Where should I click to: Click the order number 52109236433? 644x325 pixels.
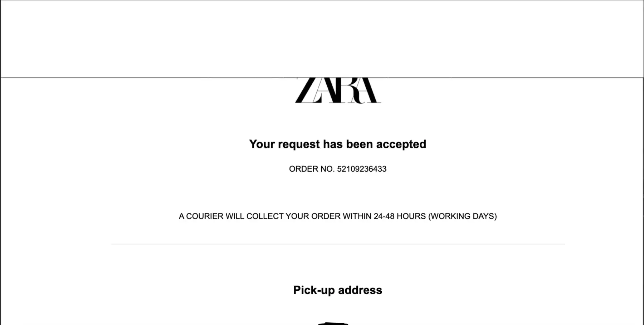click(x=362, y=169)
